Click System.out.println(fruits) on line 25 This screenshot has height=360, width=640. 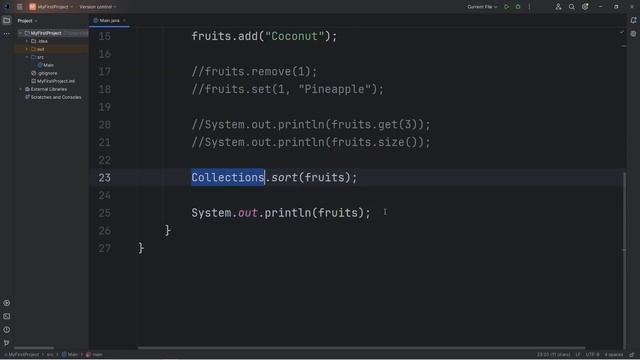[281, 213]
